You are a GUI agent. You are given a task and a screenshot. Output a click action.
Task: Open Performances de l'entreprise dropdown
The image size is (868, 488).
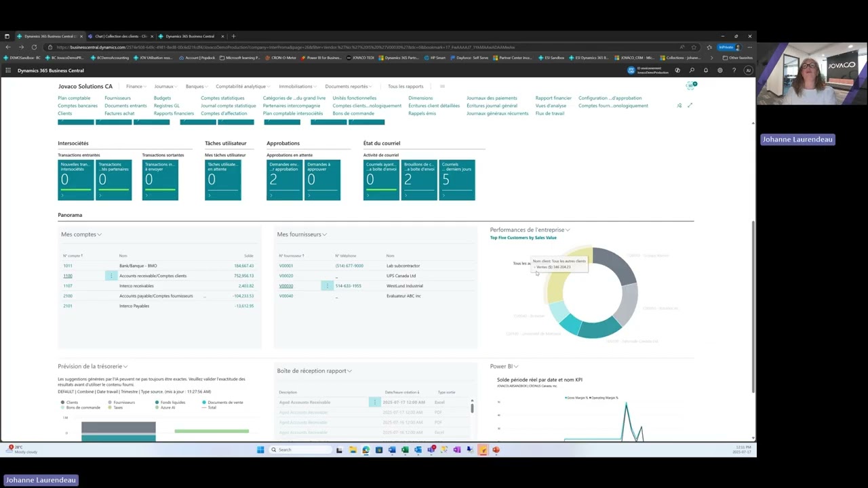[x=530, y=230]
